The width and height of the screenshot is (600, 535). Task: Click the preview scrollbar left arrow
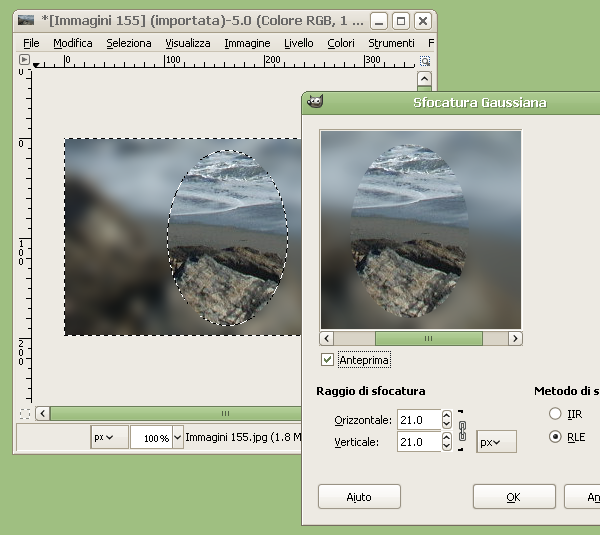327,339
